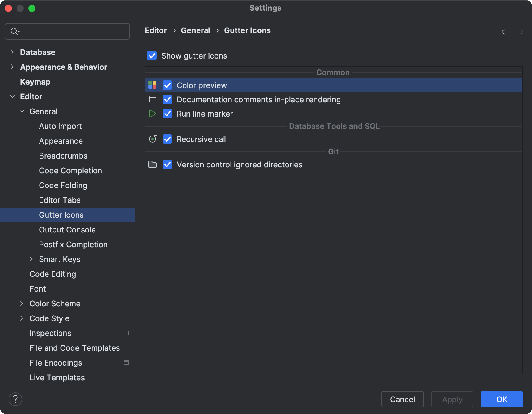This screenshot has width=532, height=414.
Task: Uncheck Show gutter icons
Action: 152,56
